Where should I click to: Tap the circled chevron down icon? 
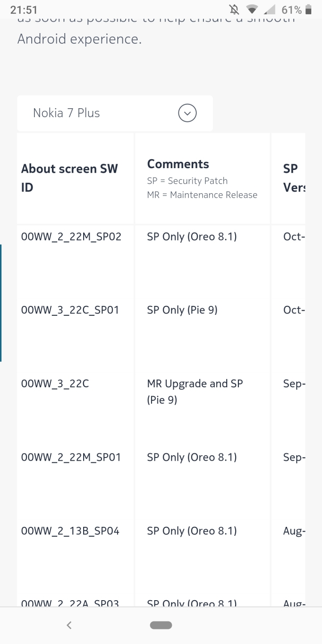pos(187,113)
